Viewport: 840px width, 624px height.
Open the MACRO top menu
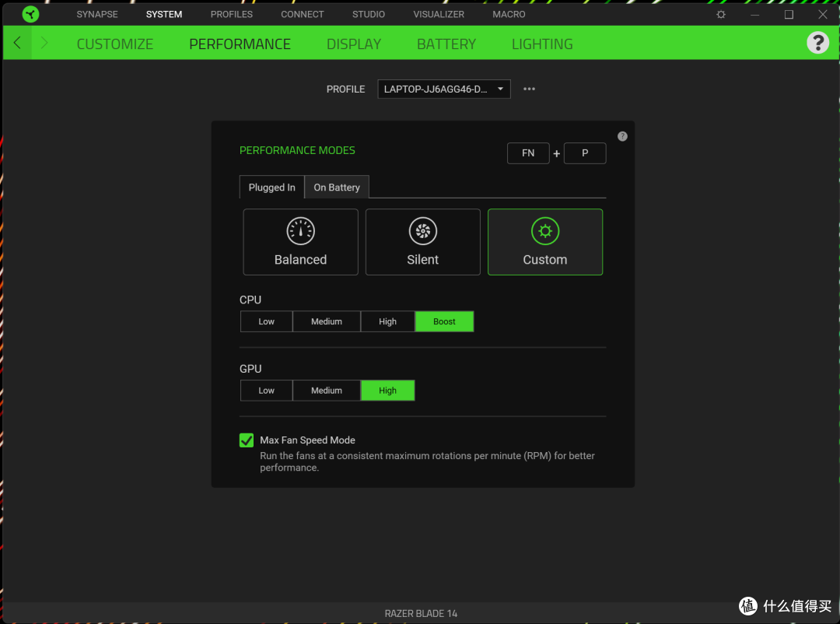[509, 15]
